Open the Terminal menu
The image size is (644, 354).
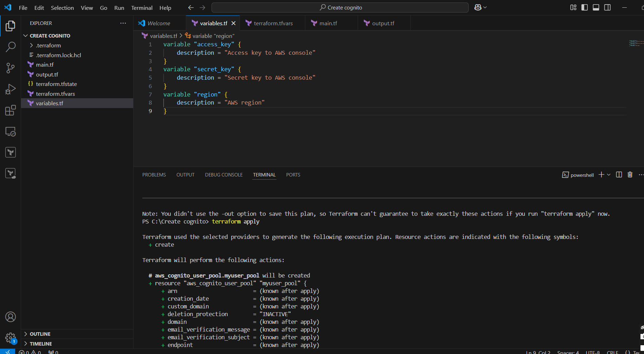[142, 8]
